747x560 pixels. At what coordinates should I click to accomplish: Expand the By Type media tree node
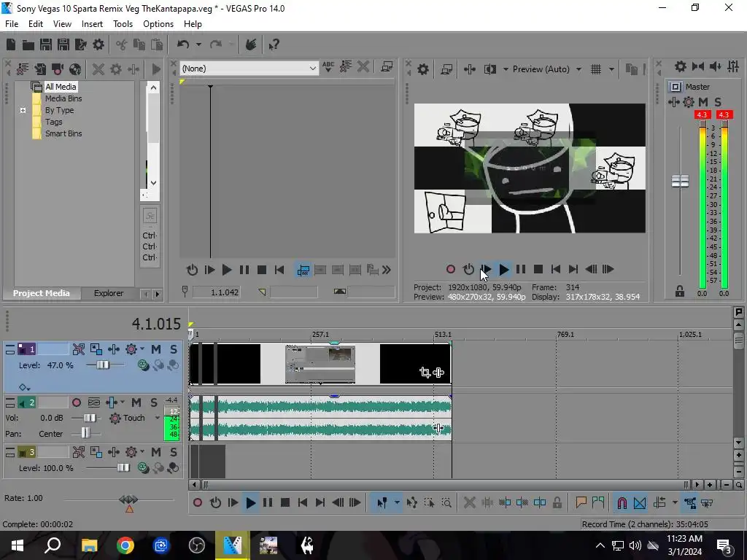(x=23, y=111)
